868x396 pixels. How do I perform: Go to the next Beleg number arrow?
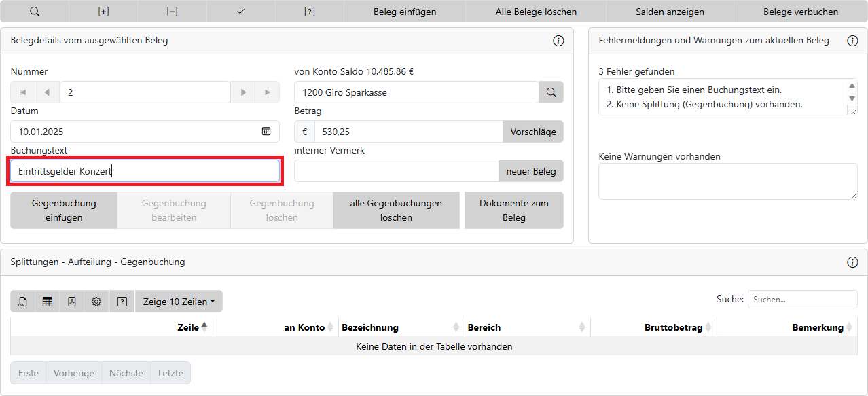tap(242, 92)
